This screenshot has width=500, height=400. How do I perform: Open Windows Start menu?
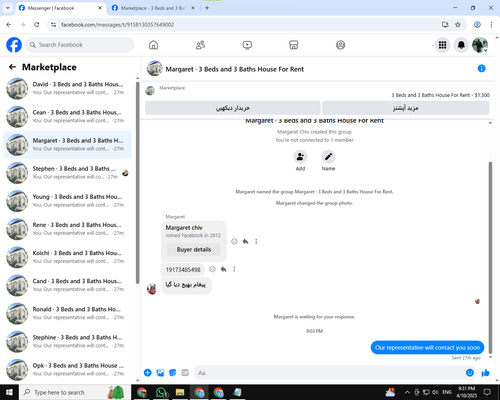point(9,392)
